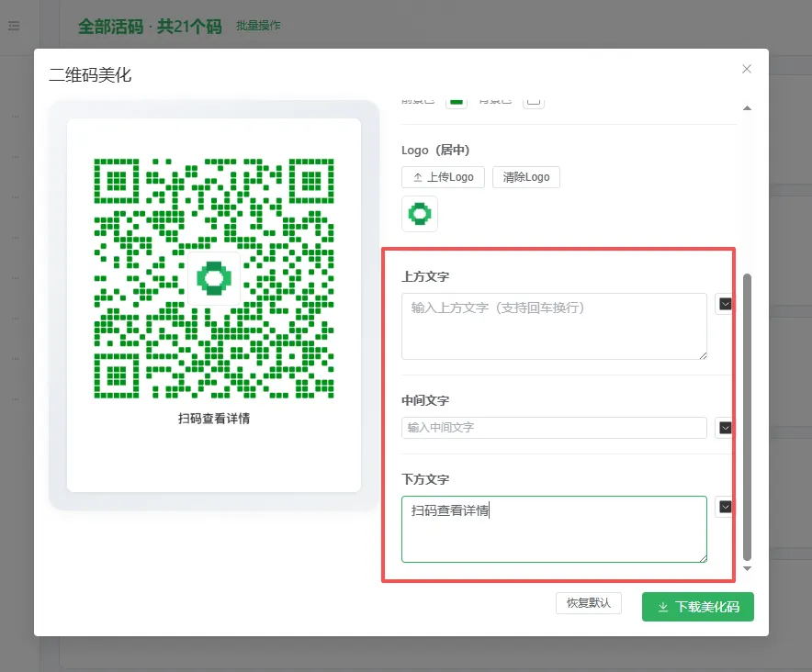Click the 恢复默认 button
Image resolution: width=812 pixels, height=672 pixels.
(588, 603)
